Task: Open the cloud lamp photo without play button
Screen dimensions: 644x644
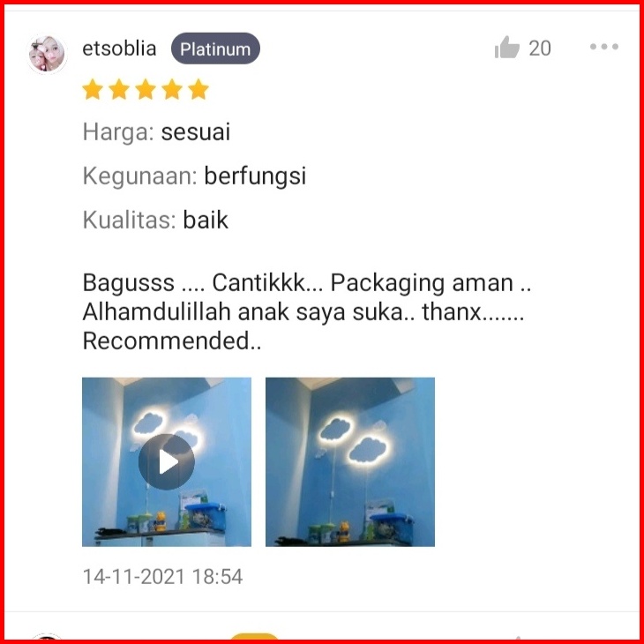Action: click(x=350, y=461)
